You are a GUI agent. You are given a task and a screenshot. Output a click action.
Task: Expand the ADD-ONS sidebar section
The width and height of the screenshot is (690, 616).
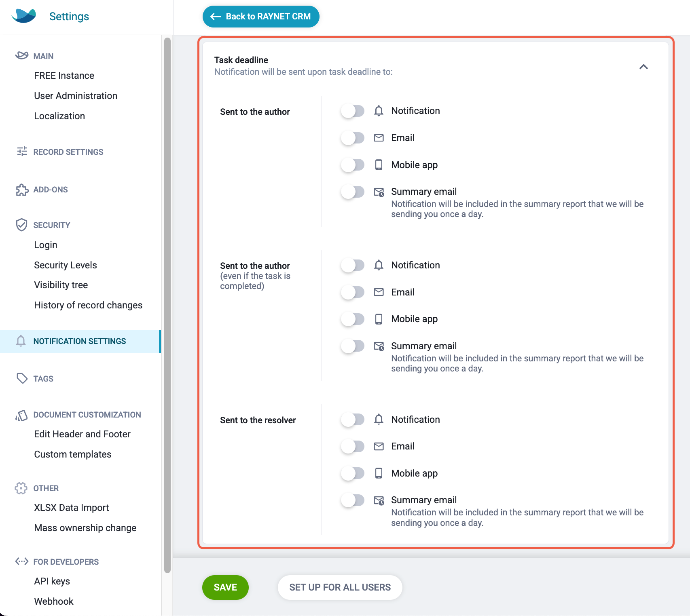pyautogui.click(x=51, y=190)
